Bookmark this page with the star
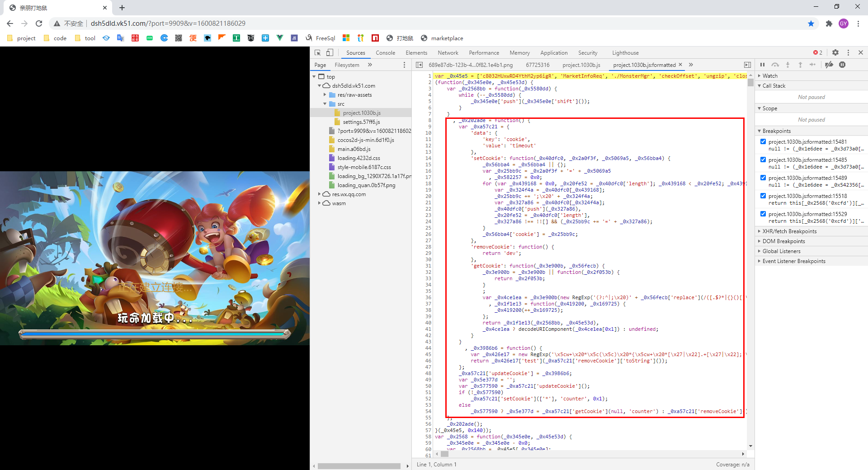868x470 pixels. (x=811, y=23)
